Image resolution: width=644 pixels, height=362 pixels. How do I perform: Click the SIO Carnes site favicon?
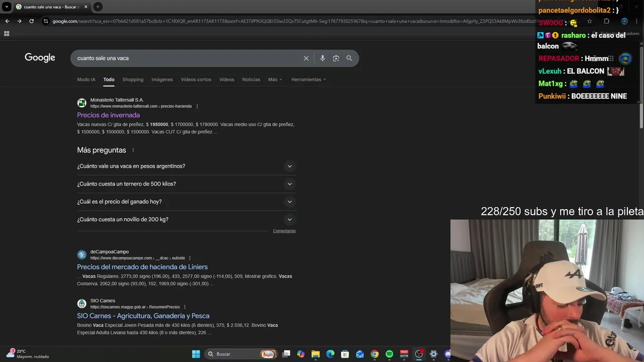click(x=82, y=304)
